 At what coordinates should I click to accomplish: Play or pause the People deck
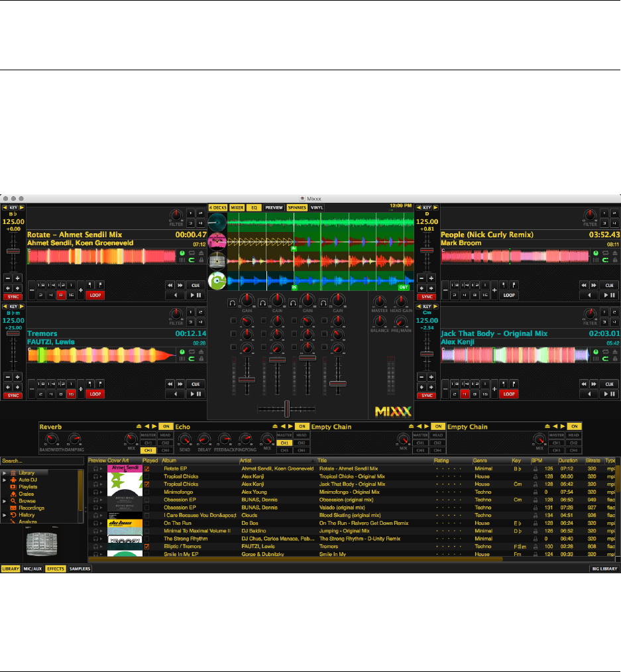pyautogui.click(x=610, y=296)
